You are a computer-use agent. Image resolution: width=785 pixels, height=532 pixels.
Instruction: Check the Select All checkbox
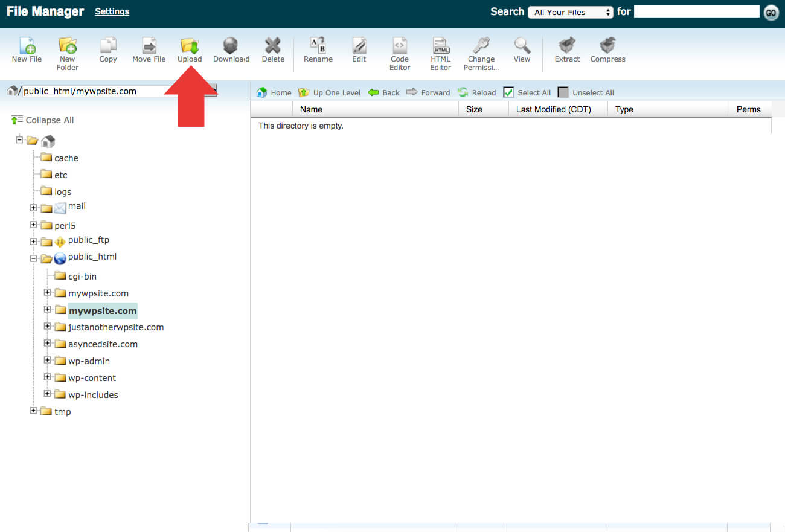[x=508, y=92]
